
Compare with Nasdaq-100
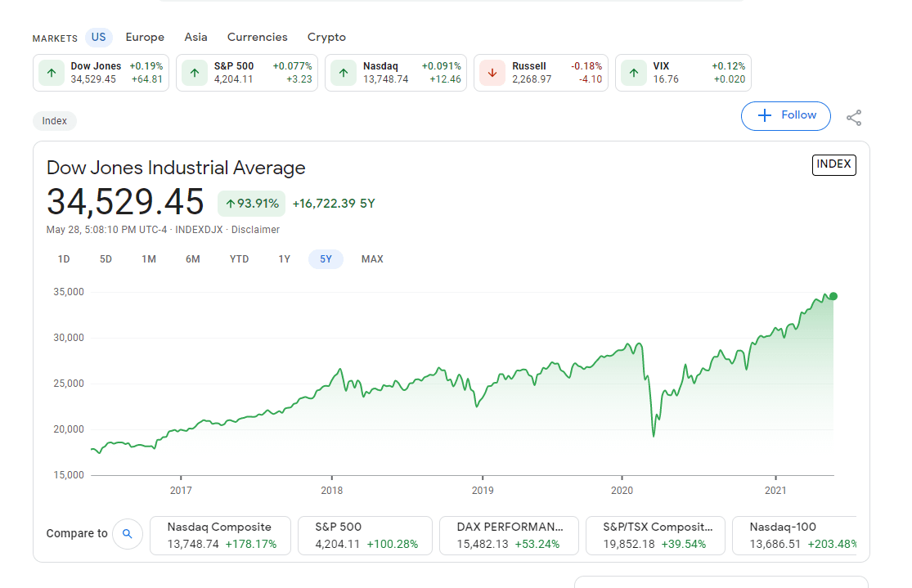[x=794, y=535]
